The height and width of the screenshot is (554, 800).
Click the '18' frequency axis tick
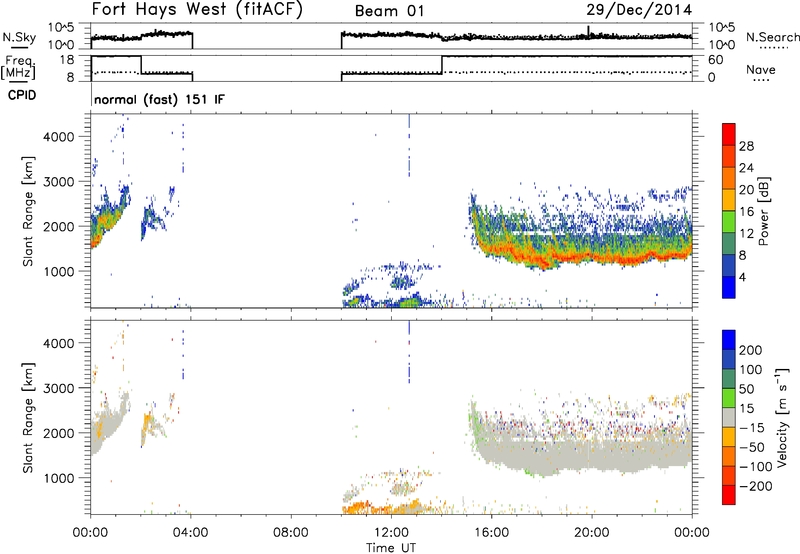pyautogui.click(x=67, y=59)
